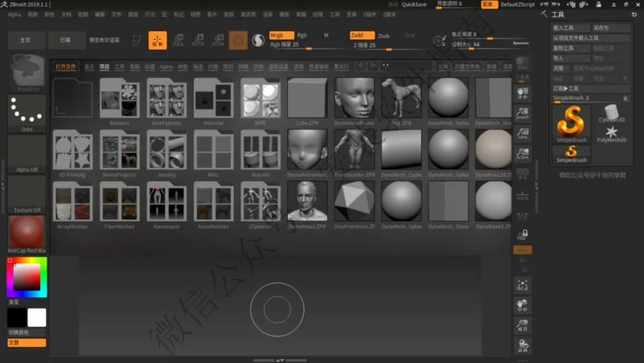Click the AC50% antialiased half size icon
The height and width of the screenshot is (363, 644).
(522, 153)
